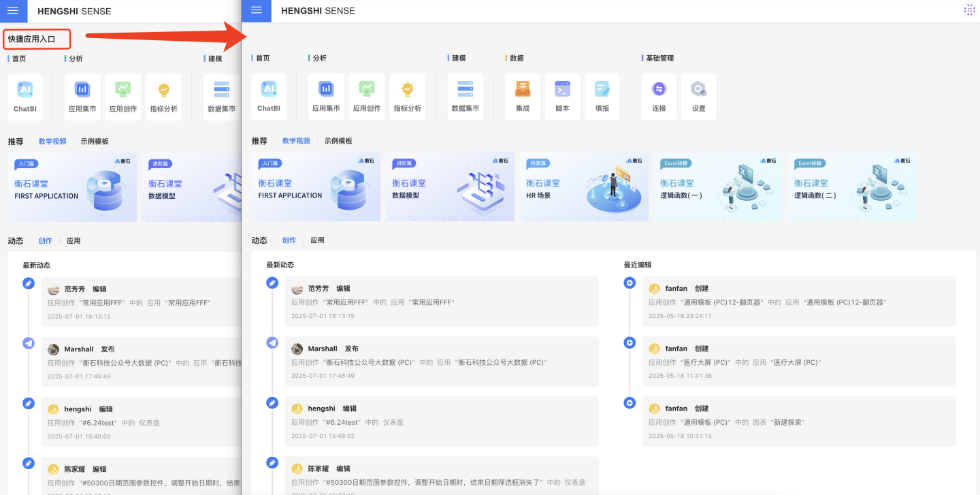Image resolution: width=980 pixels, height=495 pixels.
Task: Click the 填报 data entry icon
Action: 602,95
